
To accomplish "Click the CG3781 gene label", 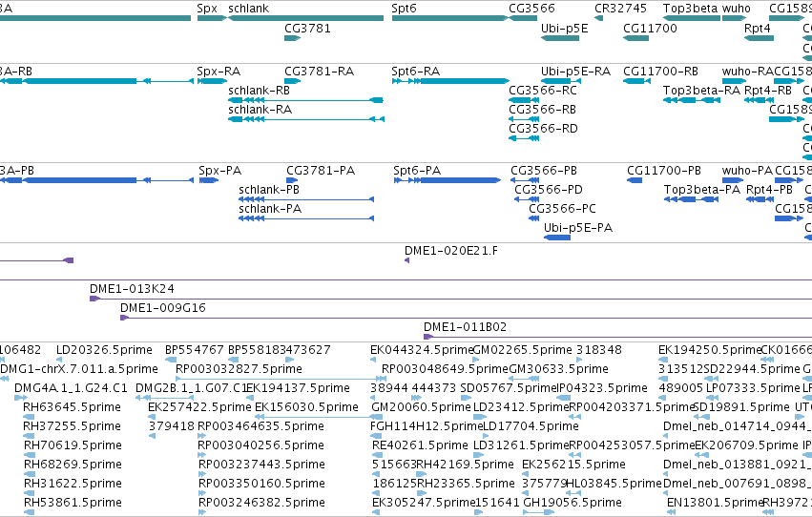I will 307,29.
